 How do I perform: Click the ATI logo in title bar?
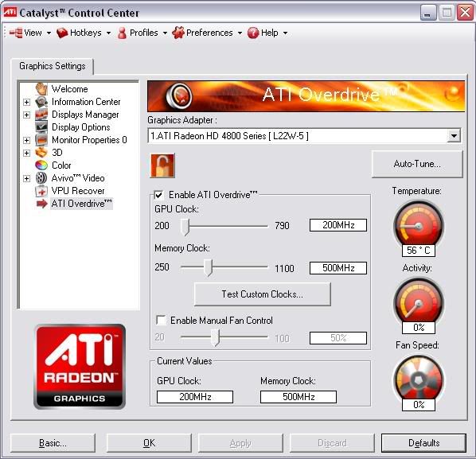click(10, 12)
